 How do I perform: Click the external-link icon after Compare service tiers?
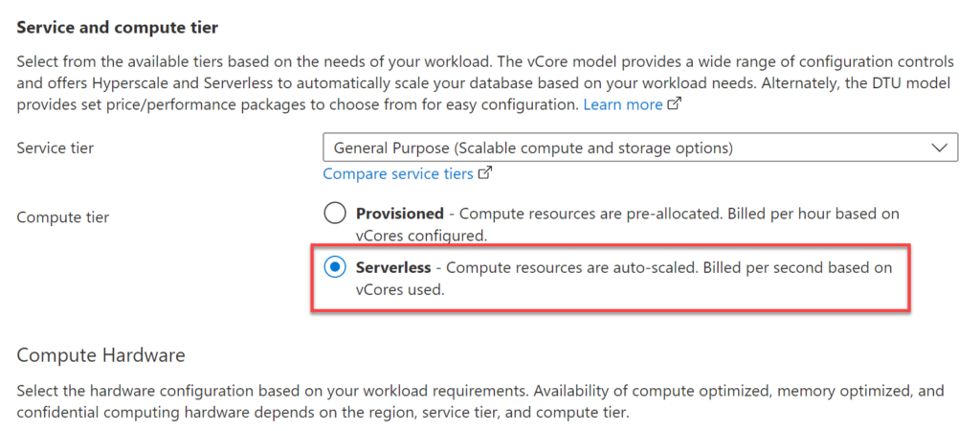tap(485, 173)
